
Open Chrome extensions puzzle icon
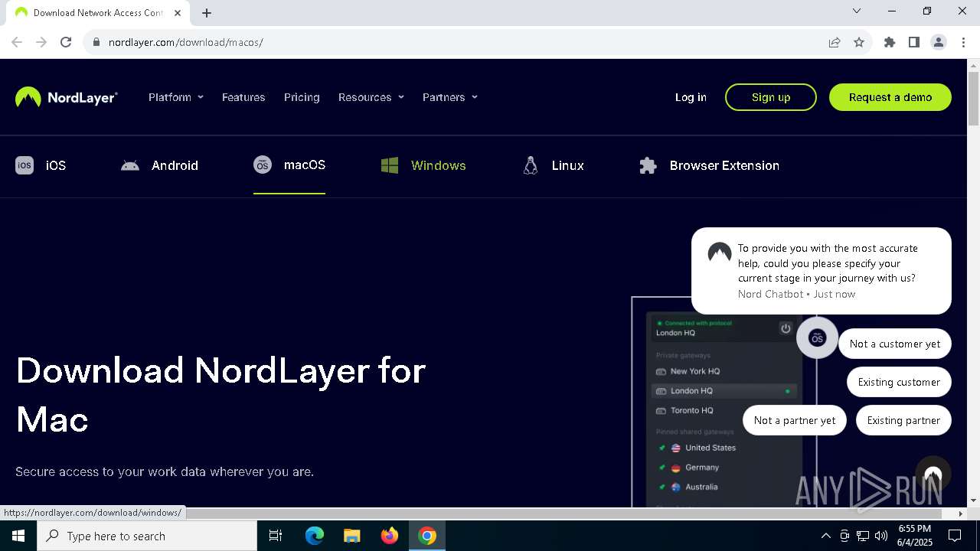pos(890,42)
